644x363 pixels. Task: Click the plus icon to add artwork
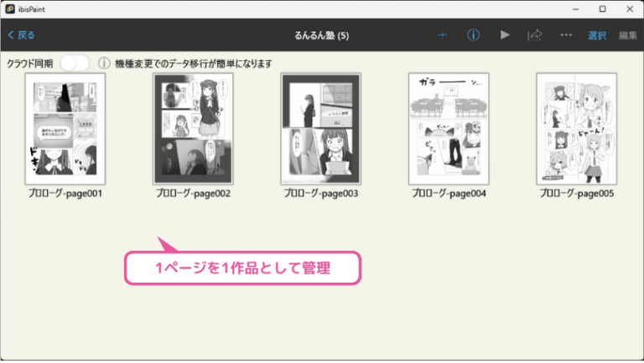click(x=443, y=35)
